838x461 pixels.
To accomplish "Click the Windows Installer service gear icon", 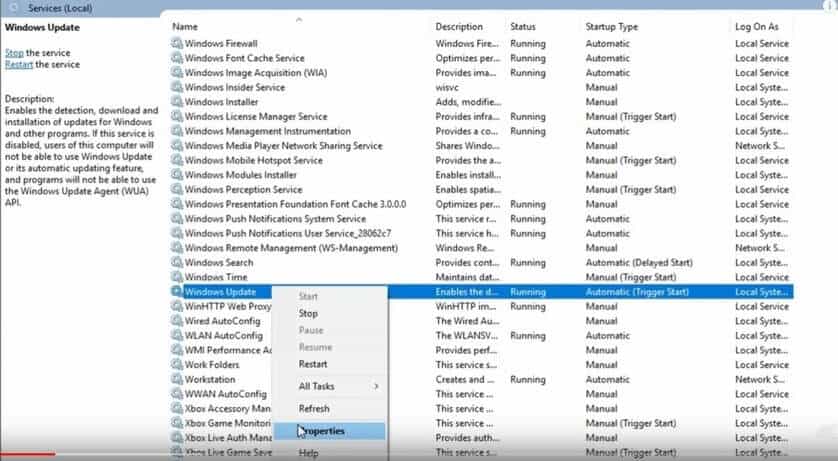I will click(177, 101).
